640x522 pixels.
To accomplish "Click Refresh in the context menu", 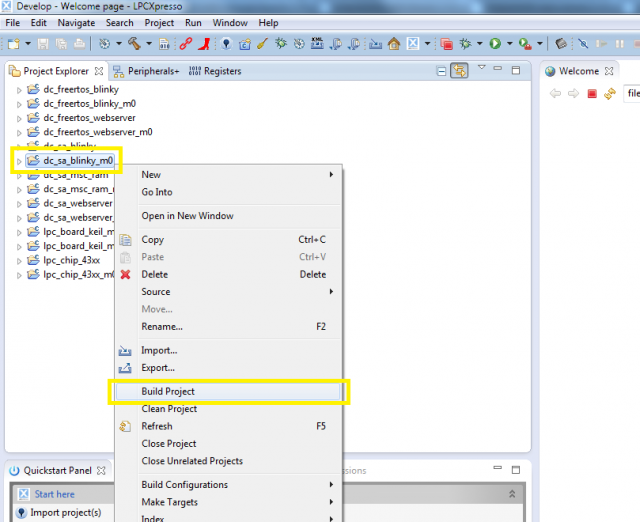I will pos(228,426).
